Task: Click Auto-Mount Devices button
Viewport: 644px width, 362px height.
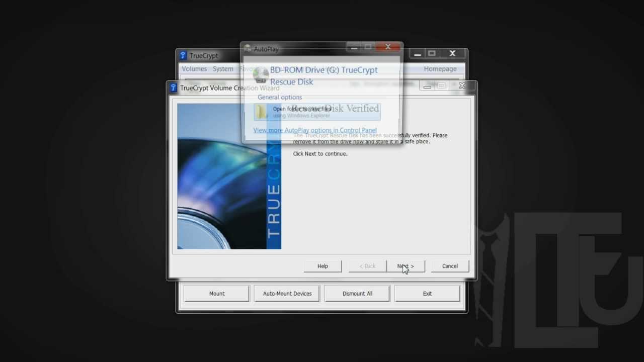Action: 287,294
